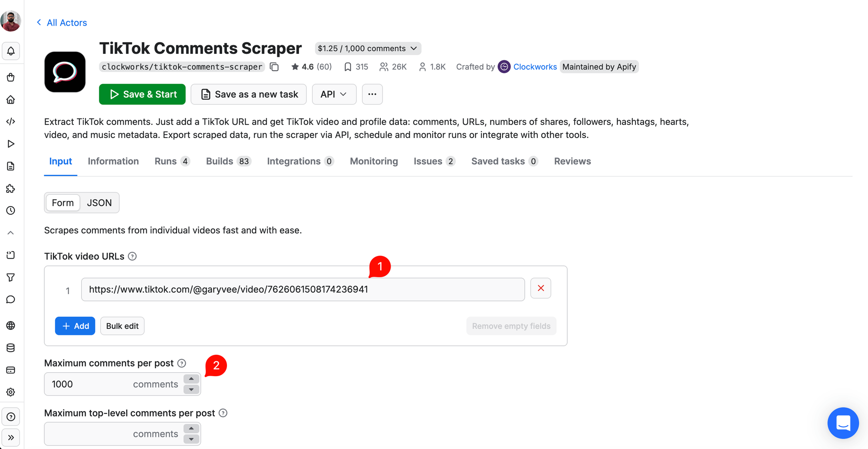The width and height of the screenshot is (868, 449).
Task: Switch to the Monitoring tab
Action: pyautogui.click(x=374, y=161)
